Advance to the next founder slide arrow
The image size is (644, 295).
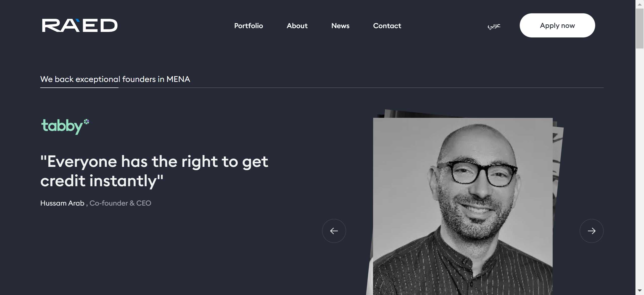(591, 231)
